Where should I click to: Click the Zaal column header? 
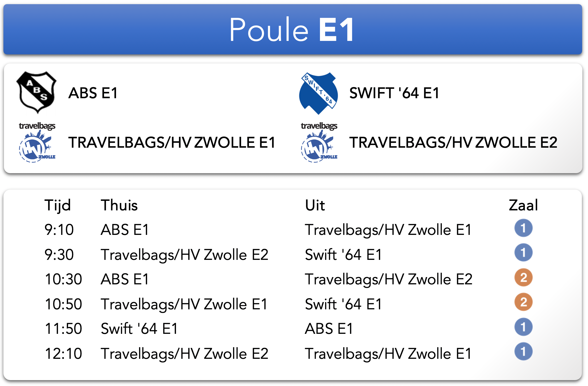[x=523, y=205]
